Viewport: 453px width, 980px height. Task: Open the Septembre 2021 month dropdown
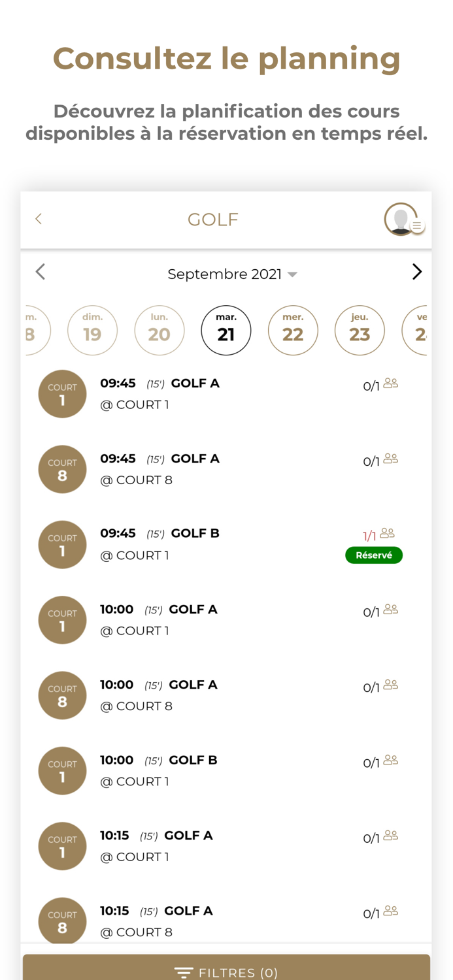click(232, 274)
